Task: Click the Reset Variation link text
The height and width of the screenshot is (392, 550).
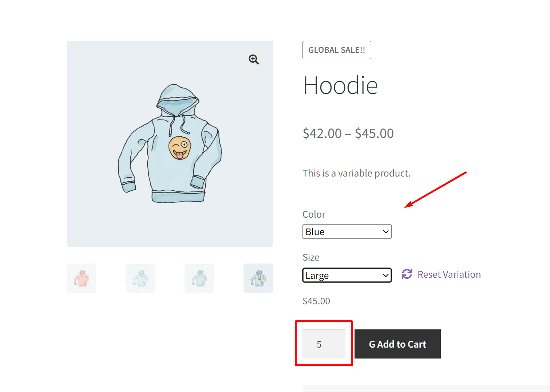Action: [x=449, y=274]
